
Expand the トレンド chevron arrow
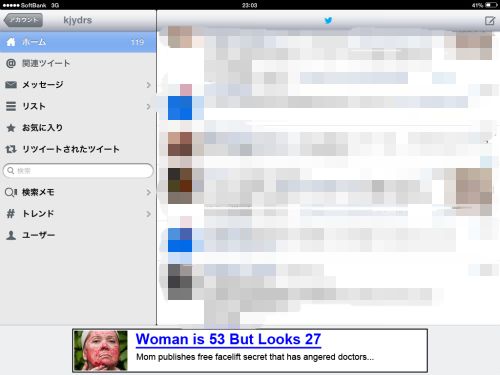point(148,214)
